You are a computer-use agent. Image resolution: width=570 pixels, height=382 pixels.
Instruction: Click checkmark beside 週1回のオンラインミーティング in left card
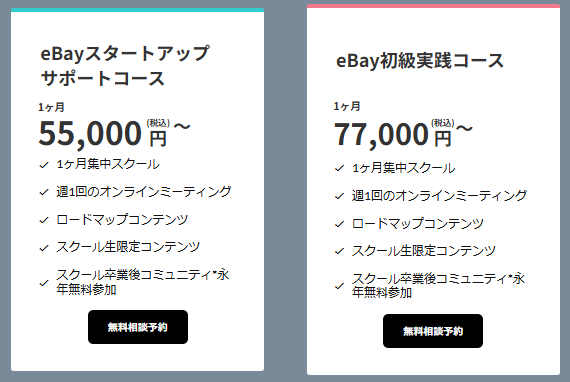(x=44, y=192)
